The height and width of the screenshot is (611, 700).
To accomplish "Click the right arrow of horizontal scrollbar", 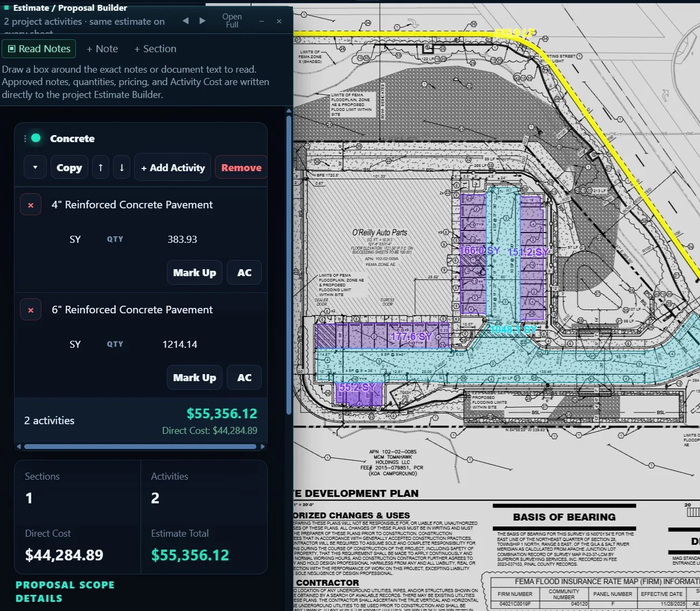I will pos(263,446).
